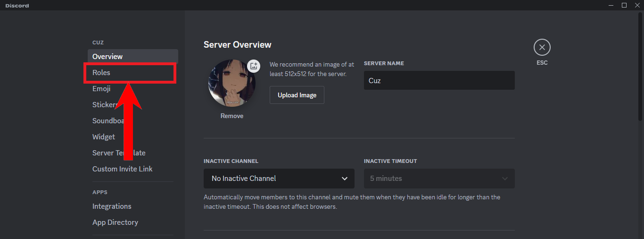
Task: Open Server Template settings
Action: tap(133, 153)
